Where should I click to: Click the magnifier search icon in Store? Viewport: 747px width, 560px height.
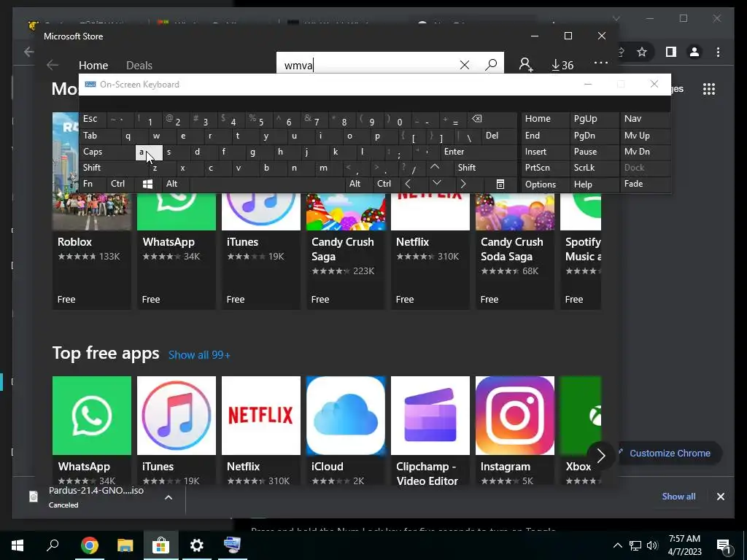[x=491, y=65]
